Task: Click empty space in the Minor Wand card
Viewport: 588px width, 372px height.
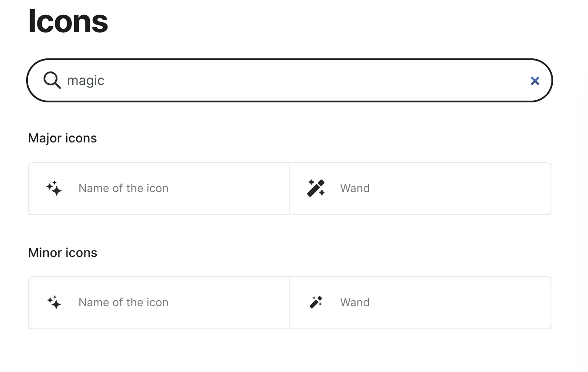Action: (x=457, y=303)
